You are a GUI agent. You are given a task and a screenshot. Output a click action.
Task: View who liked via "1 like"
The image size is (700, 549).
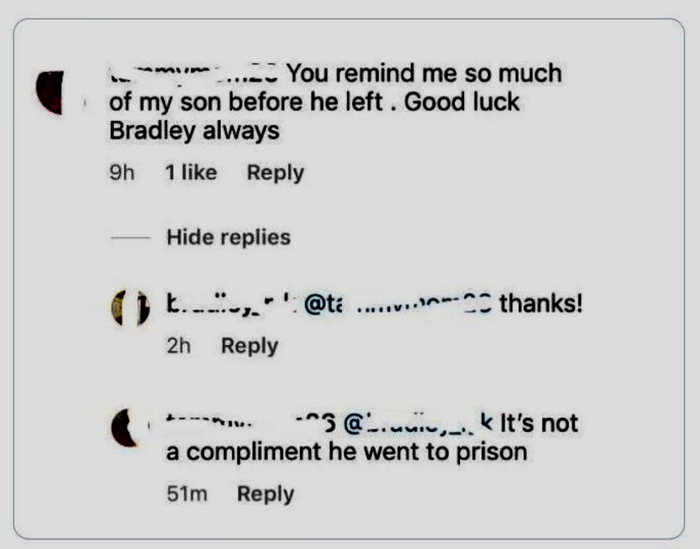tap(191, 172)
